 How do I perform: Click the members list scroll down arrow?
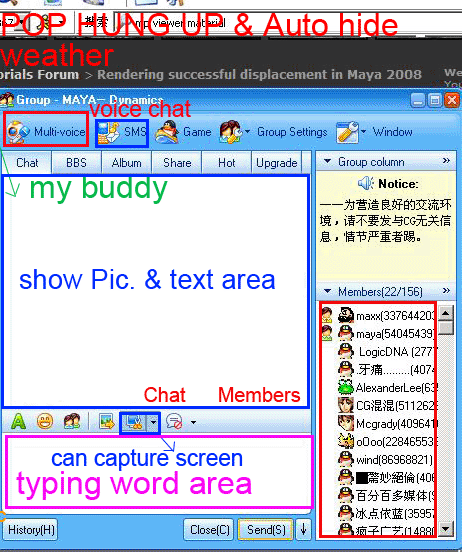(446, 528)
